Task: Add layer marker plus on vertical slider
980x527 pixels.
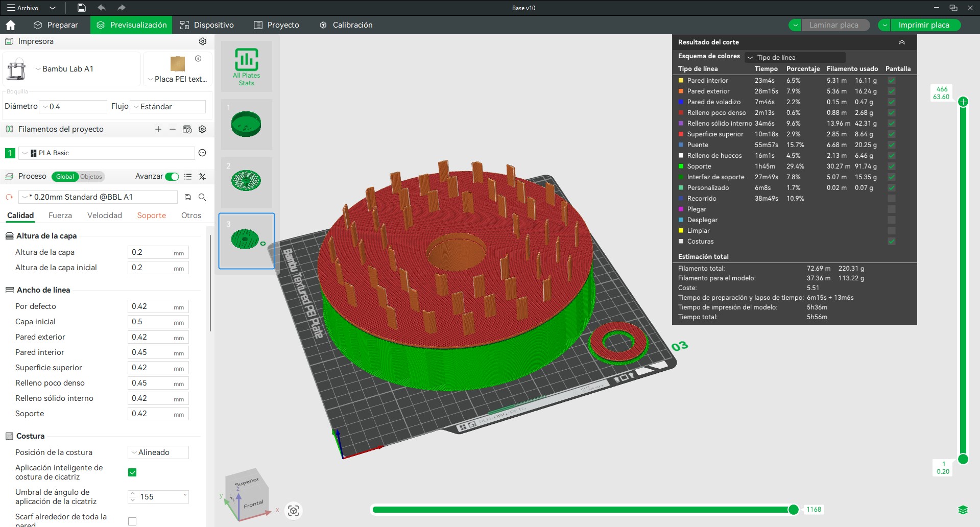Action: point(963,102)
